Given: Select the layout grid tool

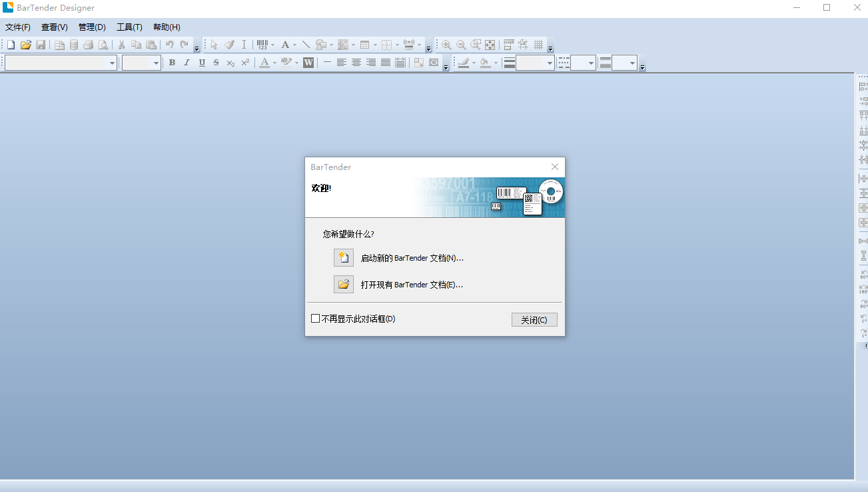Looking at the screenshot, I should [x=386, y=45].
